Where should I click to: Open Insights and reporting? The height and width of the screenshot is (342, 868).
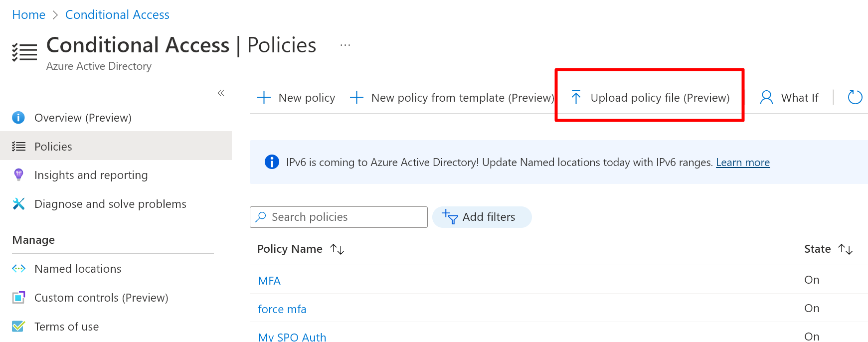[x=91, y=175]
